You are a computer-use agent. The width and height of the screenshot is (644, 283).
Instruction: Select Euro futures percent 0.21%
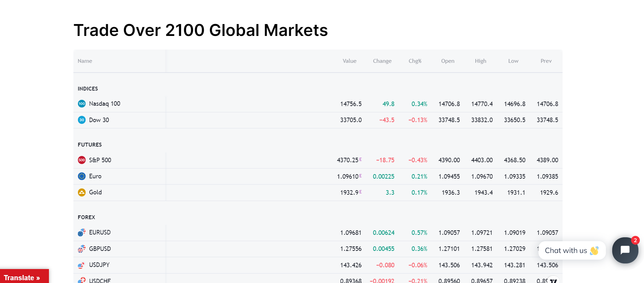point(419,177)
